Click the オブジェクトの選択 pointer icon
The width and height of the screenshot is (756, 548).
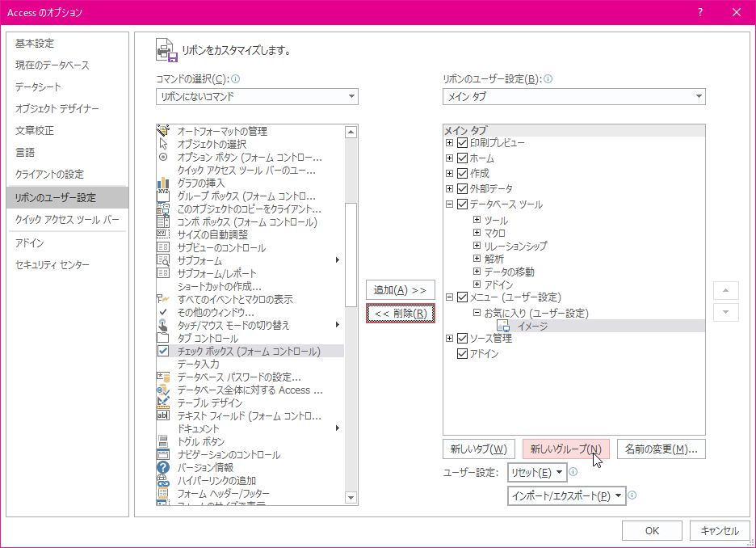click(163, 144)
